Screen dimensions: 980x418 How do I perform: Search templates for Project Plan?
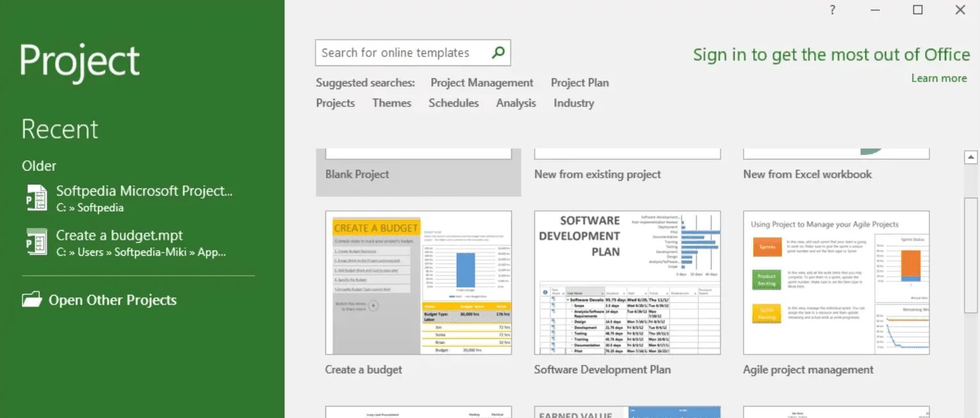[579, 83]
